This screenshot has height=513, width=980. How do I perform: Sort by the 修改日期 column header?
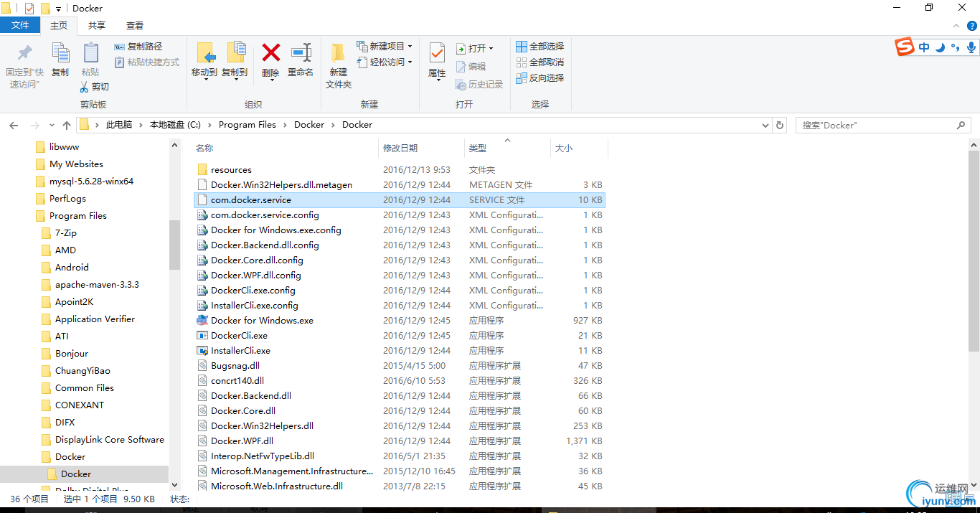[400, 149]
